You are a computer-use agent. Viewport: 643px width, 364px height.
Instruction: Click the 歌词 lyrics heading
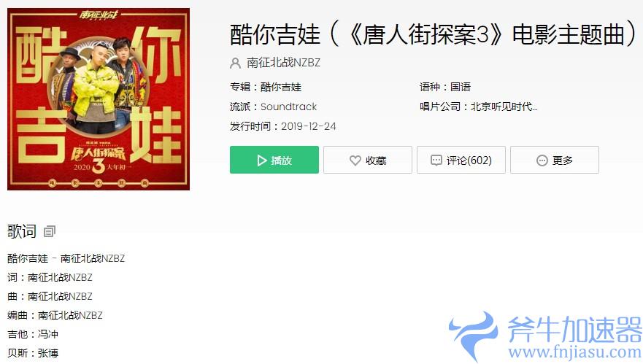[22, 231]
